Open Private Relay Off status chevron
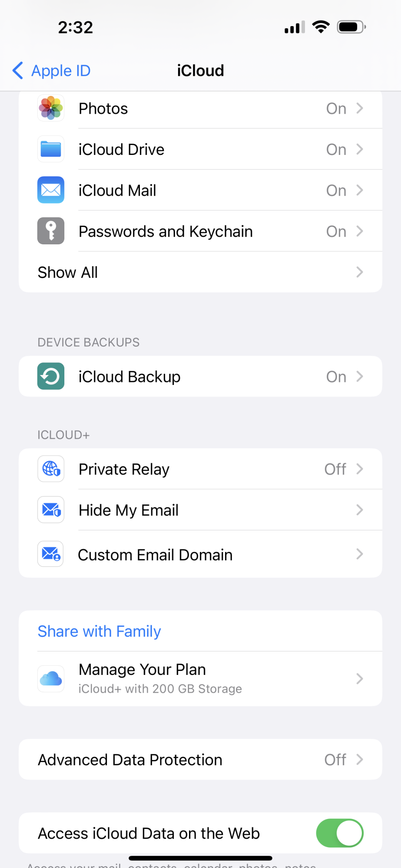Image resolution: width=401 pixels, height=868 pixels. 359,469
